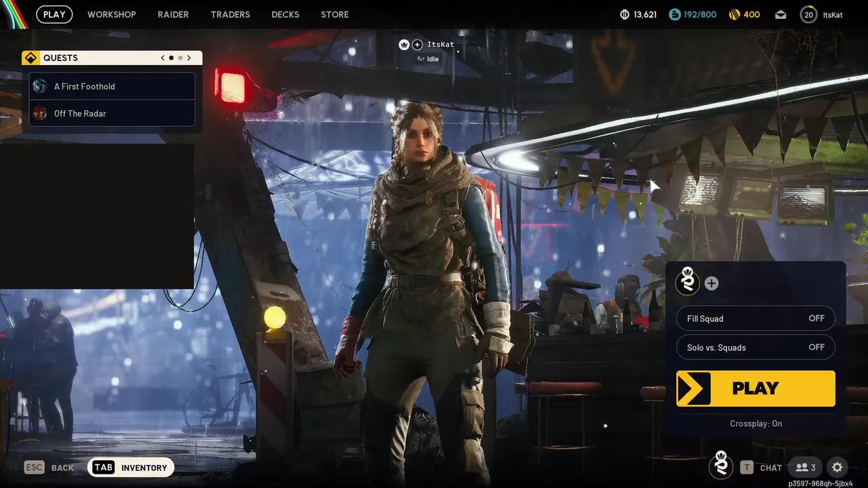Click the squad panel player avatar icon
This screenshot has width=868, height=488.
click(x=688, y=281)
